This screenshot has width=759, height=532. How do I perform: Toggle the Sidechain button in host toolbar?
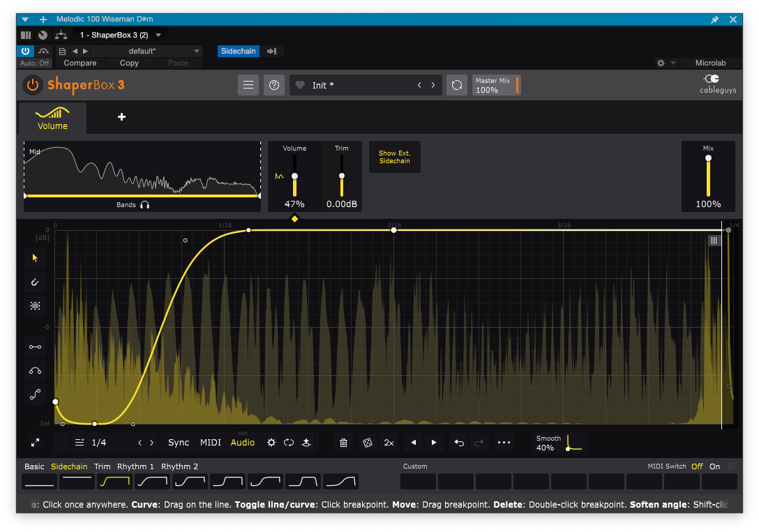pos(238,52)
